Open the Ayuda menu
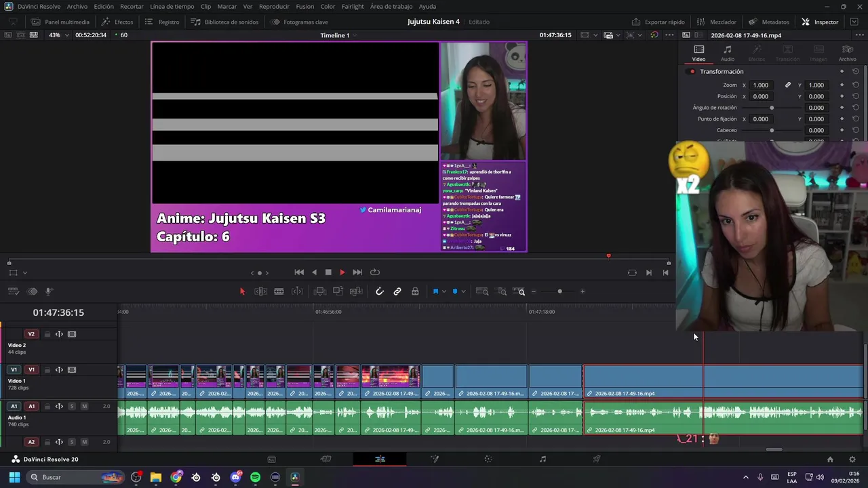The height and width of the screenshot is (488, 868). (427, 6)
